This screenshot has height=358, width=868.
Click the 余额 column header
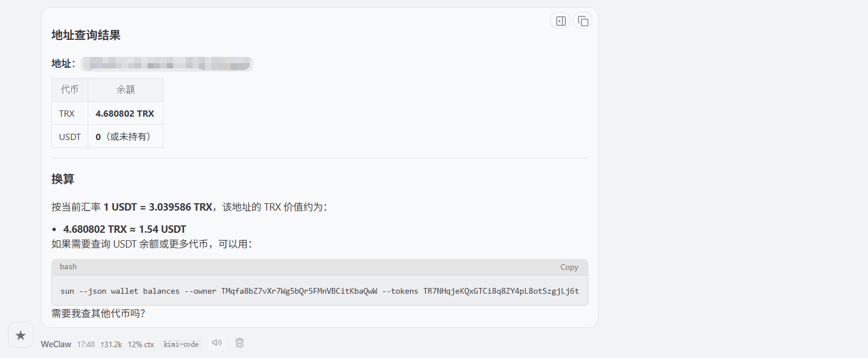pos(125,90)
